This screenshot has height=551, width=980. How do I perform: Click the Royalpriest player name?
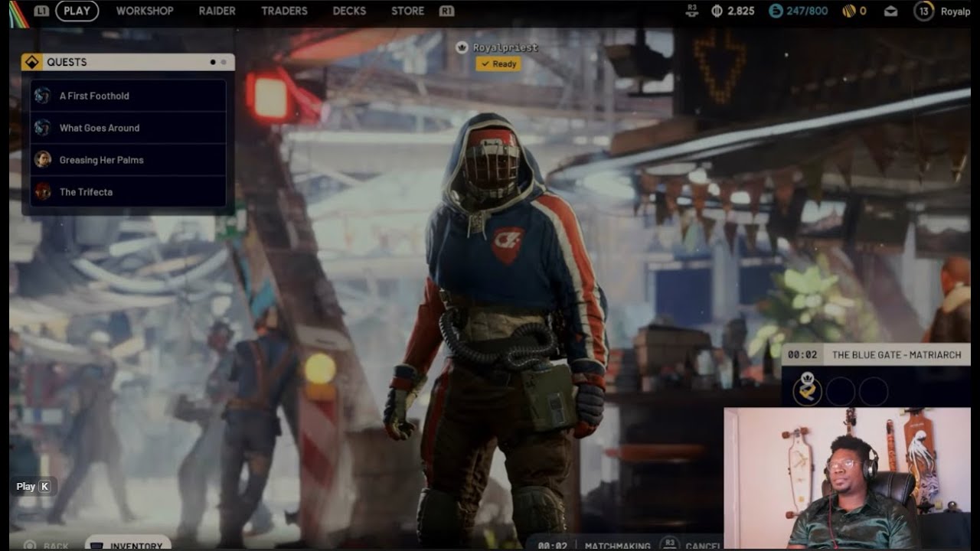[505, 47]
